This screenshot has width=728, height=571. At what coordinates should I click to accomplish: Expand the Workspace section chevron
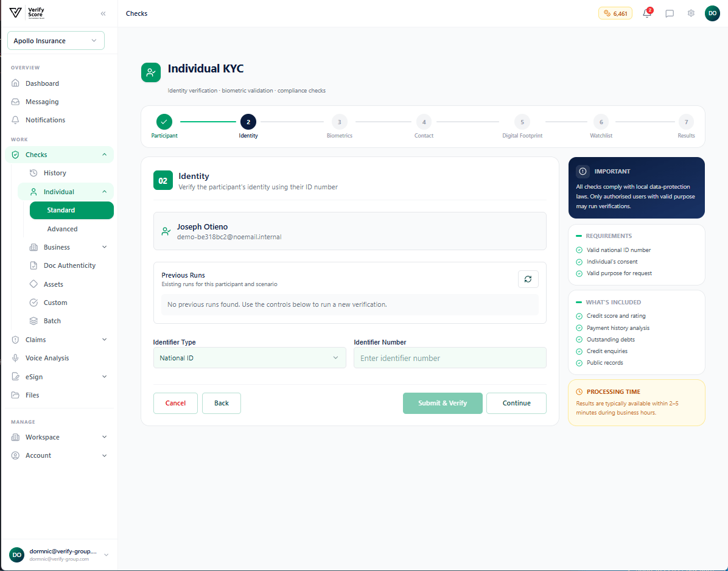(105, 437)
